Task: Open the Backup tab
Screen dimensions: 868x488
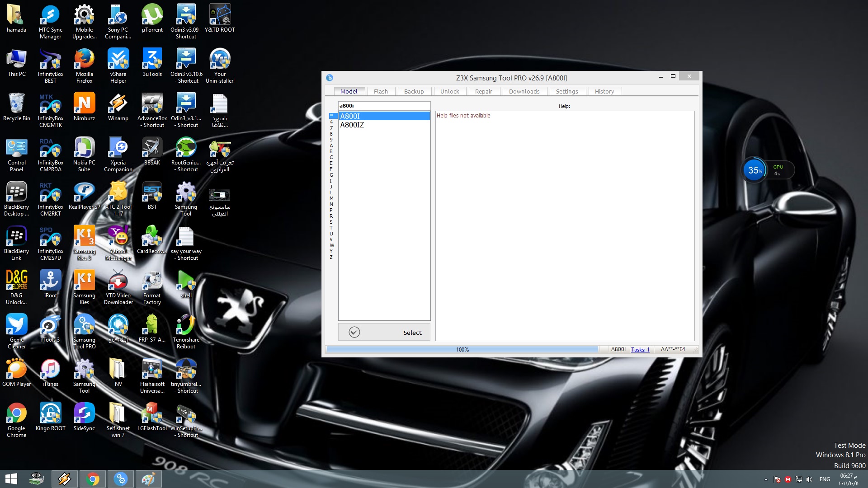Action: pos(414,91)
